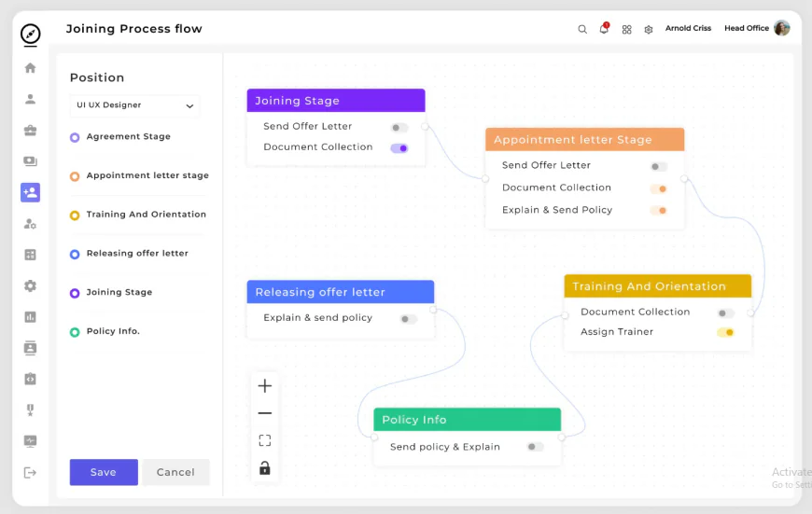
Task: Select Agreement Stage in the position list
Action: tap(128, 137)
